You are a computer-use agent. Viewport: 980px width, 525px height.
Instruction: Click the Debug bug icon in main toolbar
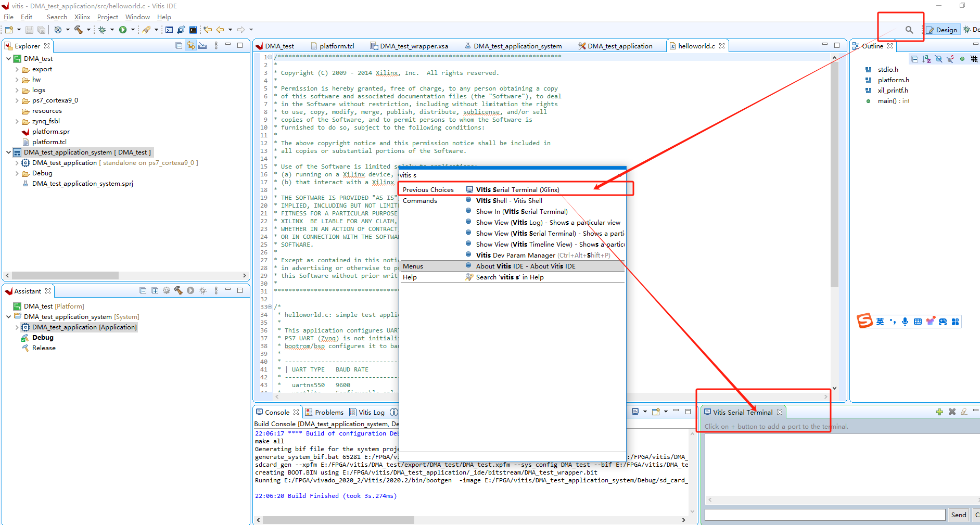point(103,30)
